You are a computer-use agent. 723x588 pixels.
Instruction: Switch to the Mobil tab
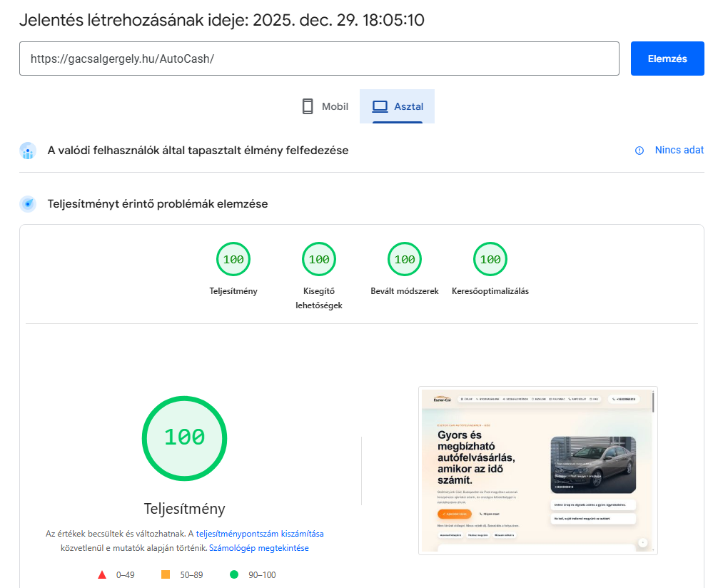[325, 106]
